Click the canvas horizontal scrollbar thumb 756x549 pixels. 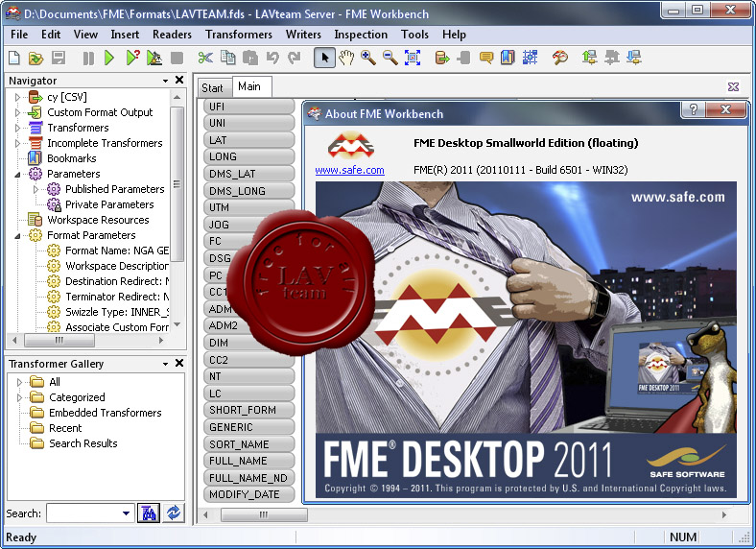pyautogui.click(x=264, y=515)
